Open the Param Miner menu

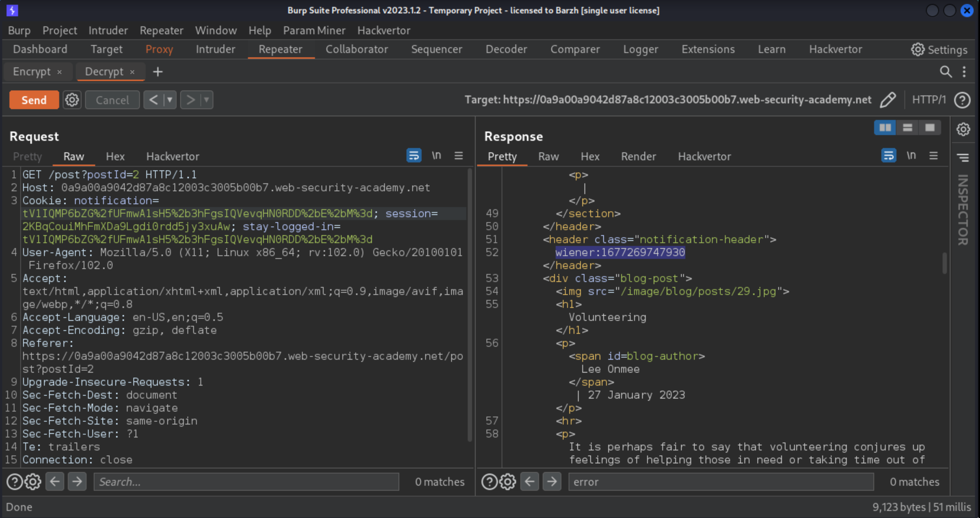[x=314, y=30]
